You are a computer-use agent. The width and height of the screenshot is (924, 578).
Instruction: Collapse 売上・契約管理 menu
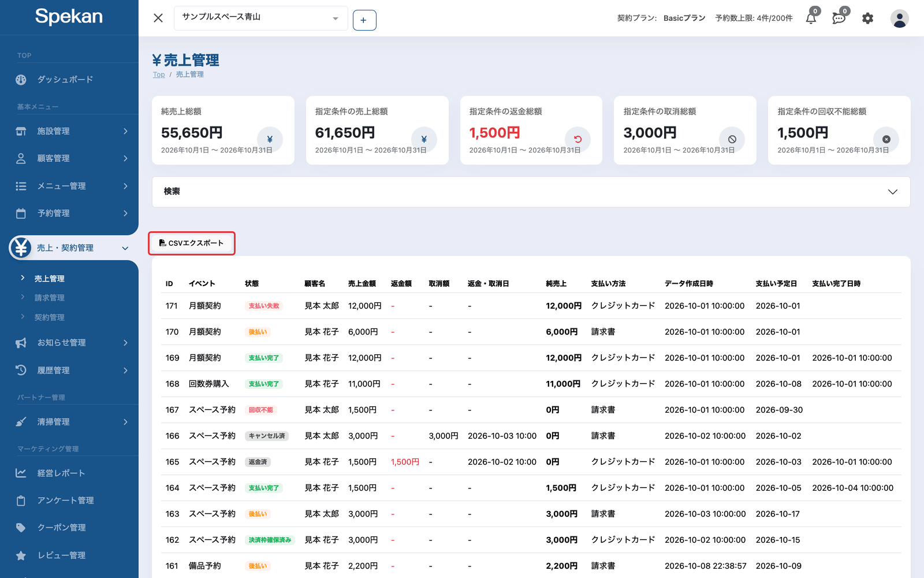point(73,248)
